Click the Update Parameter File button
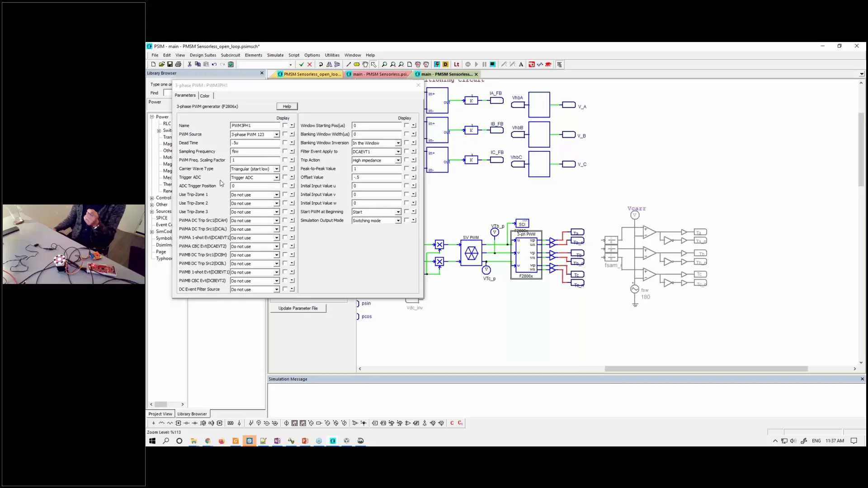 pos(298,308)
